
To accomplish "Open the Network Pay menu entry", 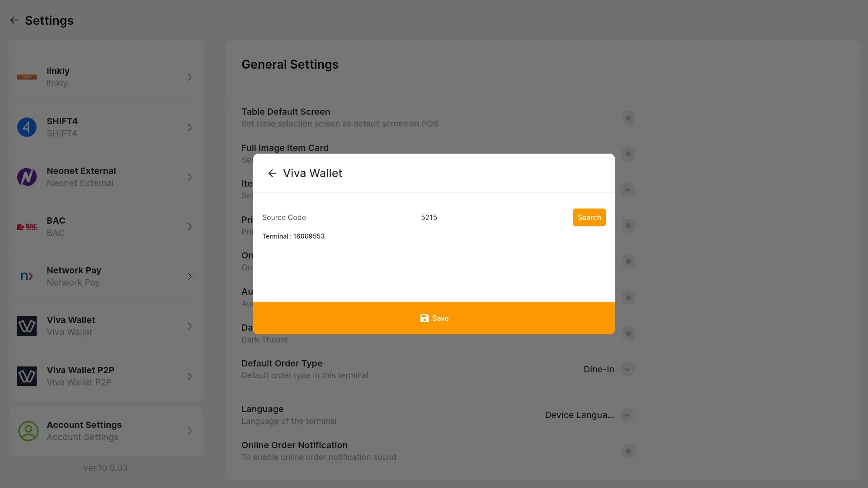I will (x=106, y=277).
